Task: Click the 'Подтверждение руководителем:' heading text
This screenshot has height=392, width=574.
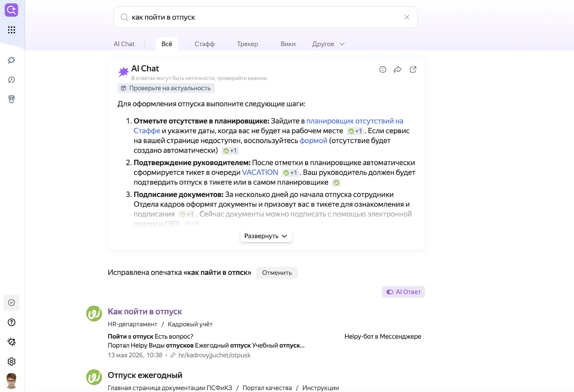Action: (x=192, y=163)
